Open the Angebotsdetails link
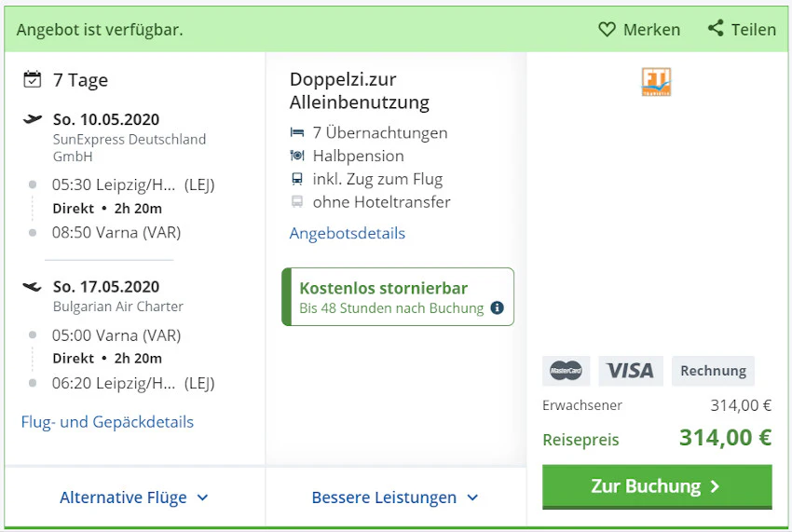792x532 pixels. pyautogui.click(x=348, y=233)
